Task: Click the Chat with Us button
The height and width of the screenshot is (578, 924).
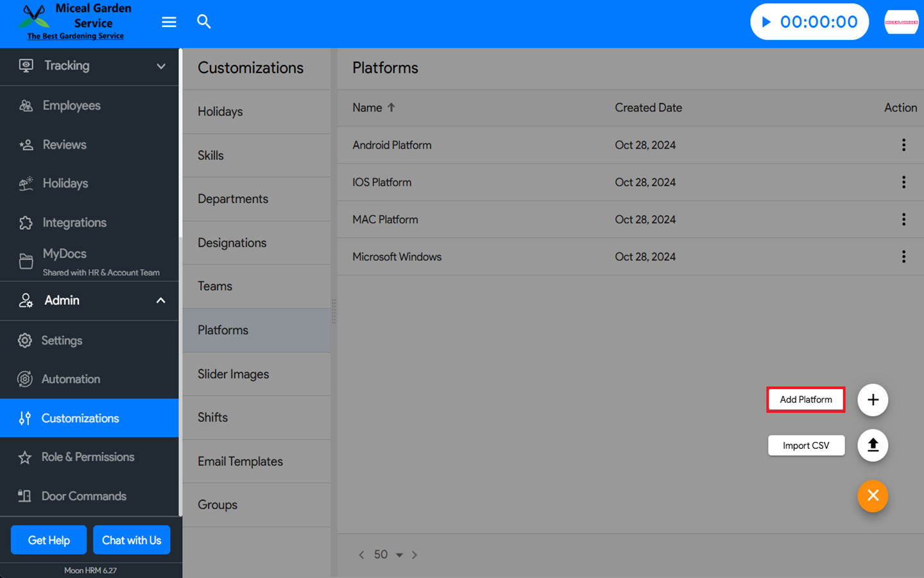Action: pos(132,540)
